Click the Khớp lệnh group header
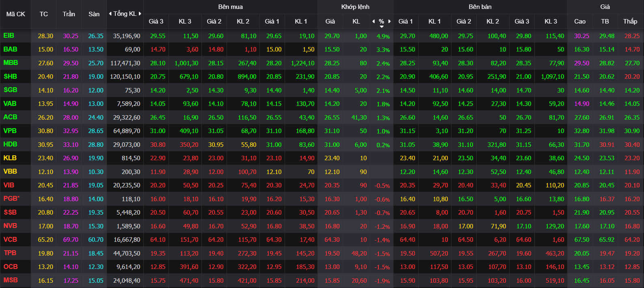The height and width of the screenshot is (288, 644). [355, 7]
